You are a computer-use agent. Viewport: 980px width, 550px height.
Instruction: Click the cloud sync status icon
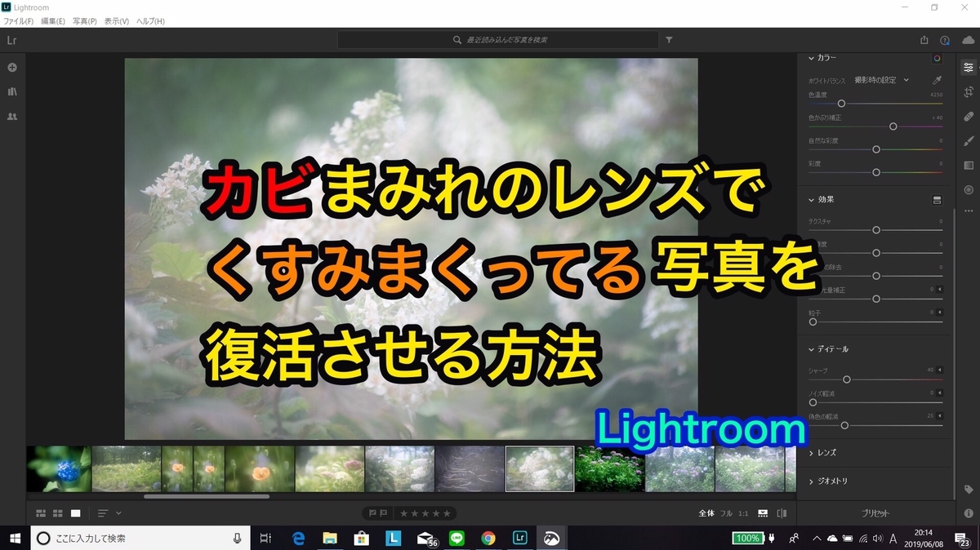(968, 39)
